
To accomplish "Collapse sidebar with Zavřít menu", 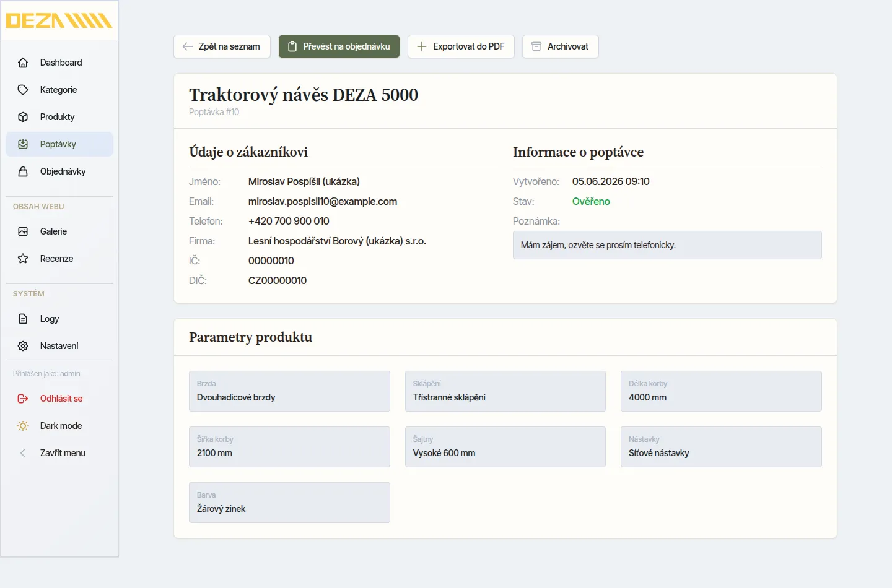I will (59, 453).
